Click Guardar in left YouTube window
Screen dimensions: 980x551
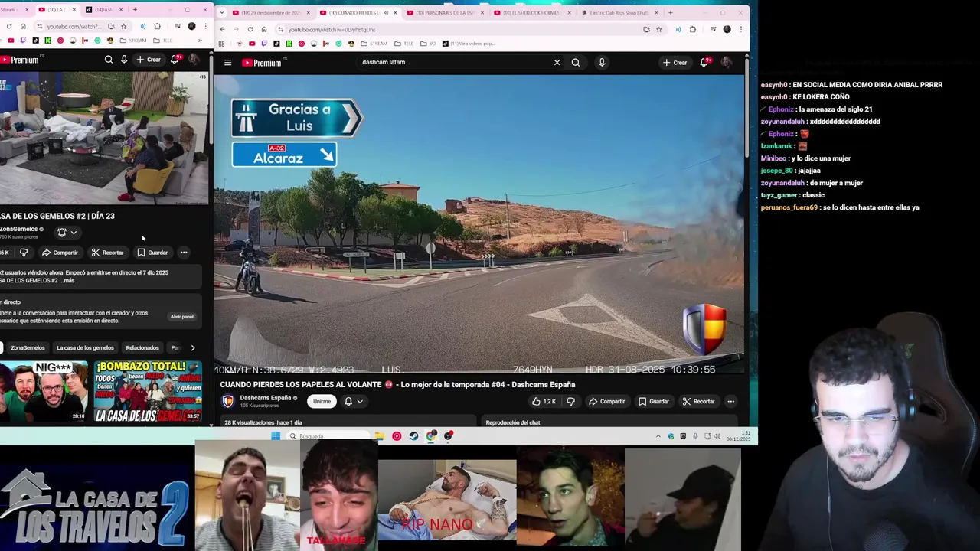point(152,253)
